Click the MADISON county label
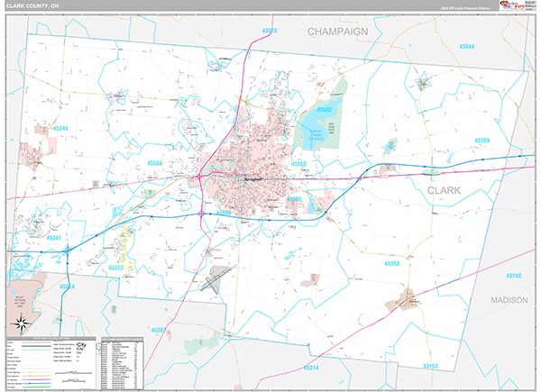The height and width of the screenshot is (392, 541). point(509,299)
